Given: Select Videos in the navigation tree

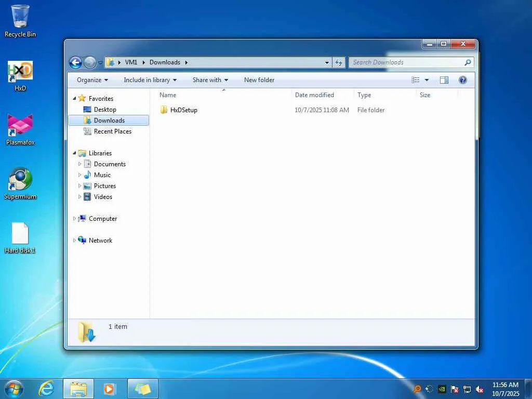Looking at the screenshot, I should [103, 196].
